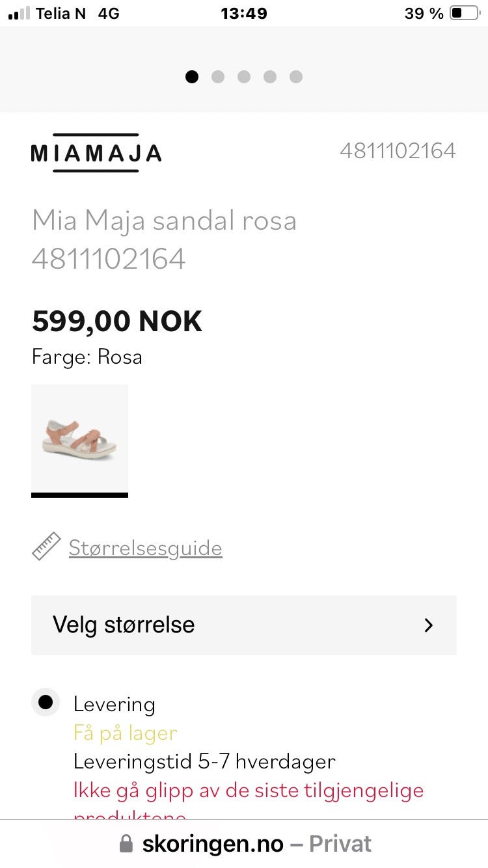
Task: Select the first image carousel dot
Action: coord(192,77)
